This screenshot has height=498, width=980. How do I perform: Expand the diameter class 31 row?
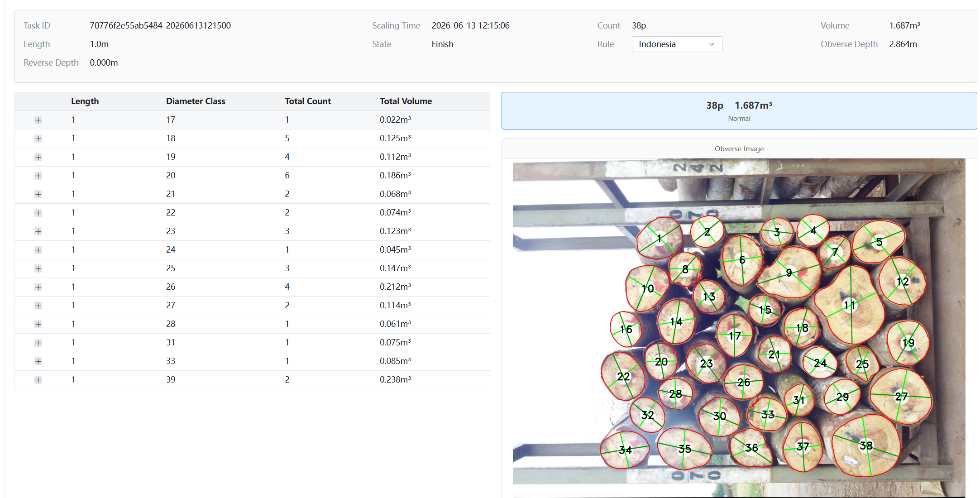(38, 343)
